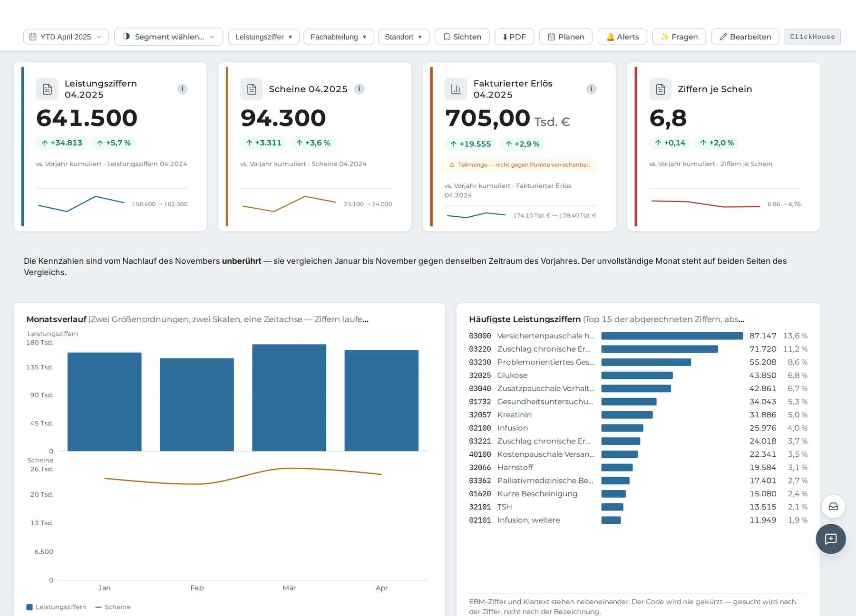The height and width of the screenshot is (616, 856).
Task: Open the YTD April 2025 date picker
Action: click(66, 37)
